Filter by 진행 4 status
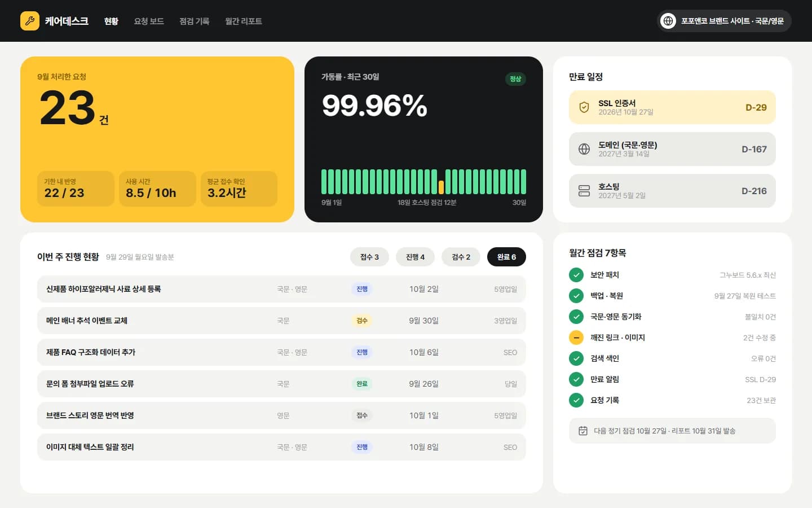812x508 pixels. click(x=415, y=257)
